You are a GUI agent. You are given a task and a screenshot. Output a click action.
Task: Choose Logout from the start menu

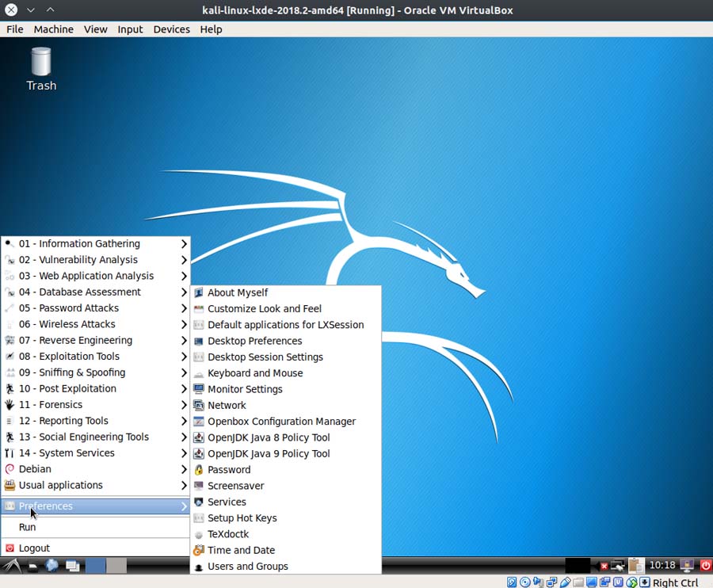(34, 548)
